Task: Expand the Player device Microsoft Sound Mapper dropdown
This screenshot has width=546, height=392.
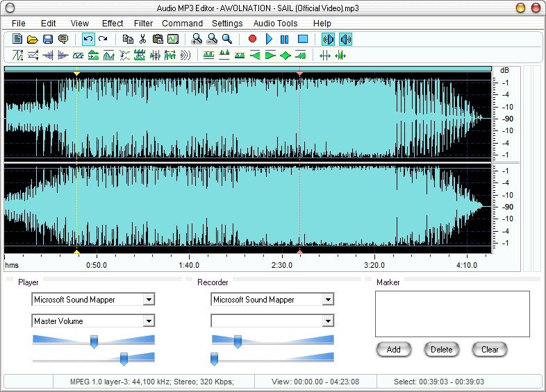Action: (x=149, y=300)
